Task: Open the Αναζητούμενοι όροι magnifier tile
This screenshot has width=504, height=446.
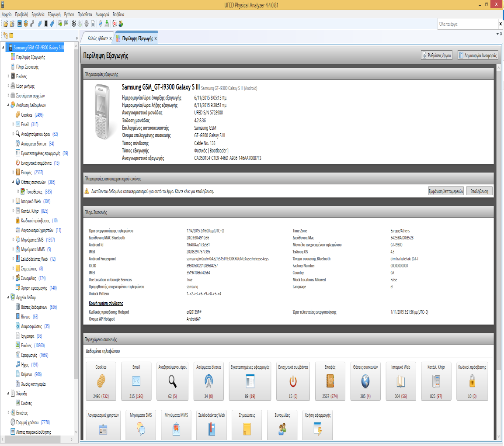Action: coord(172,381)
